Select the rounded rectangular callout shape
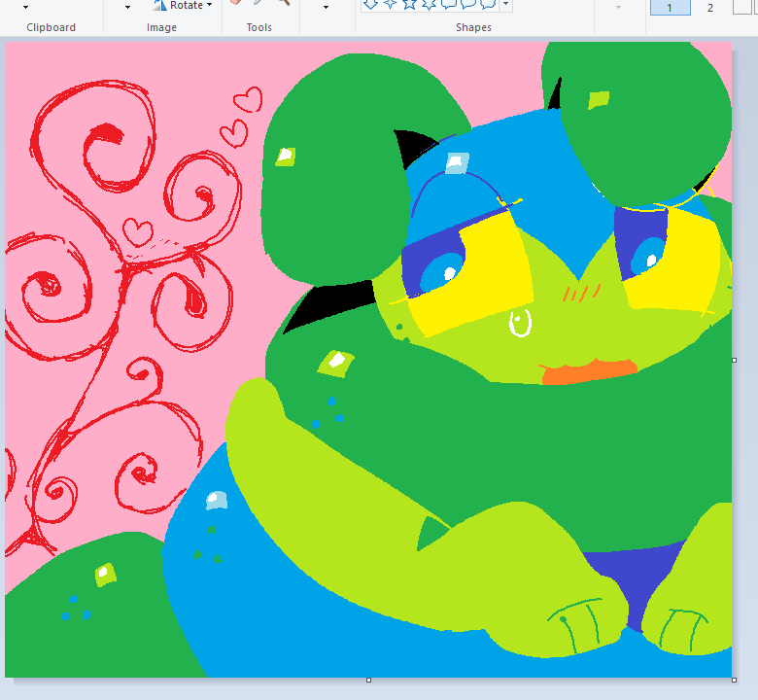Viewport: 758px width, 700px height. [449, 4]
